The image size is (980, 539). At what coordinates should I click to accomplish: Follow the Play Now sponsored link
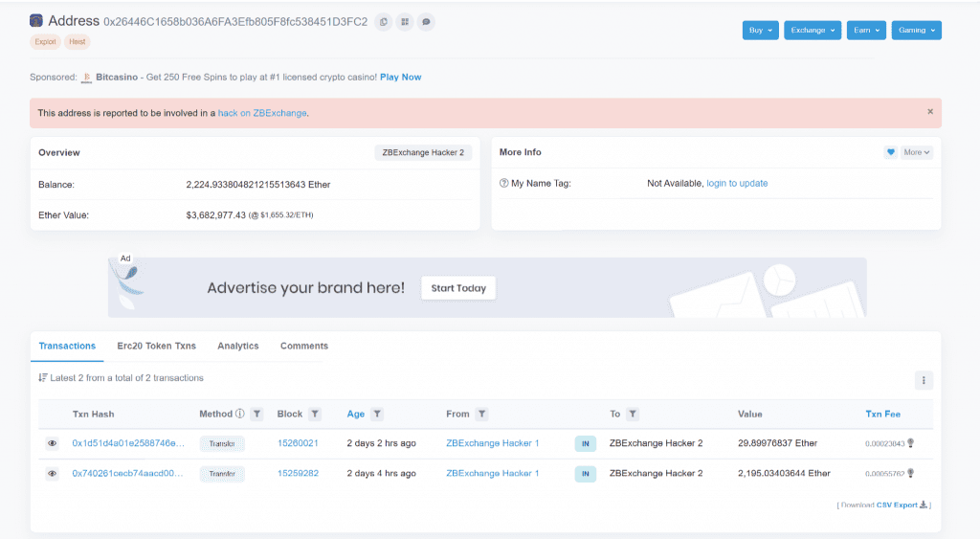401,77
